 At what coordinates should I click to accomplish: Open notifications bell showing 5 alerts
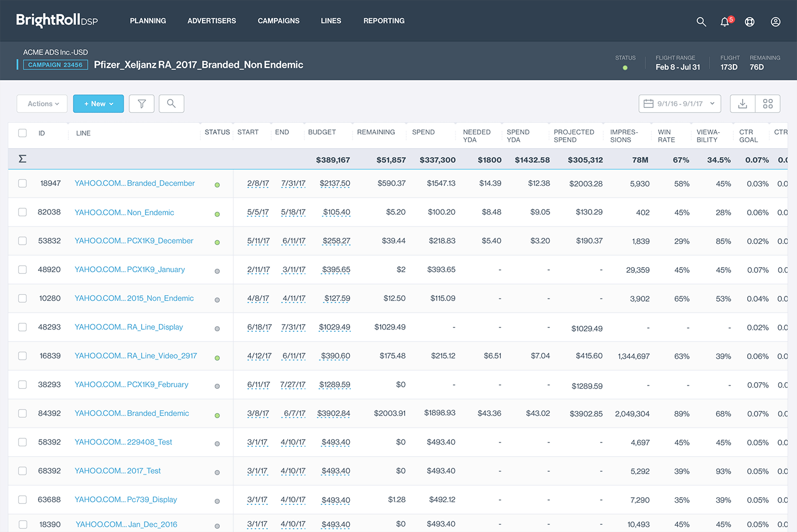[724, 22]
